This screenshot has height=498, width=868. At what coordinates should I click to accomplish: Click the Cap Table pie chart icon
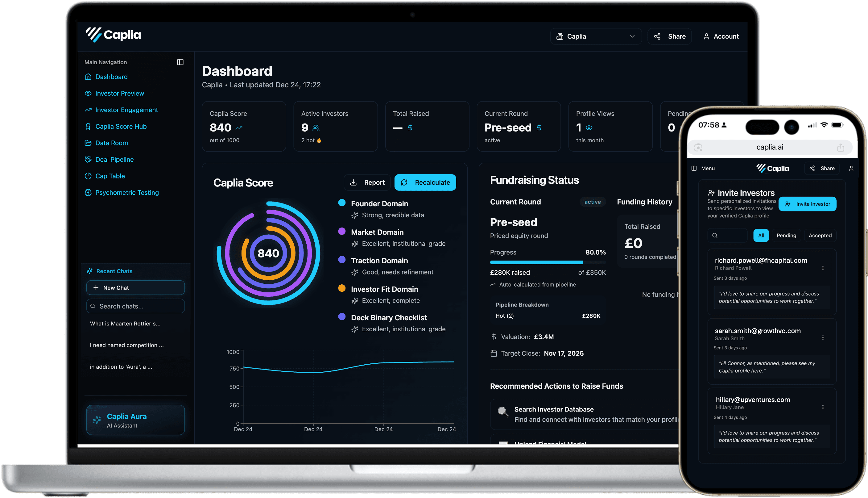88,176
